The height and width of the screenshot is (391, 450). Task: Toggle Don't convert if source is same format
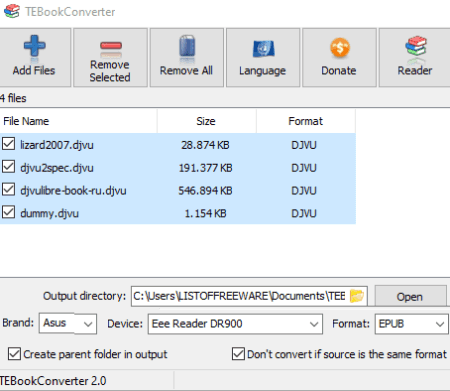[238, 354]
